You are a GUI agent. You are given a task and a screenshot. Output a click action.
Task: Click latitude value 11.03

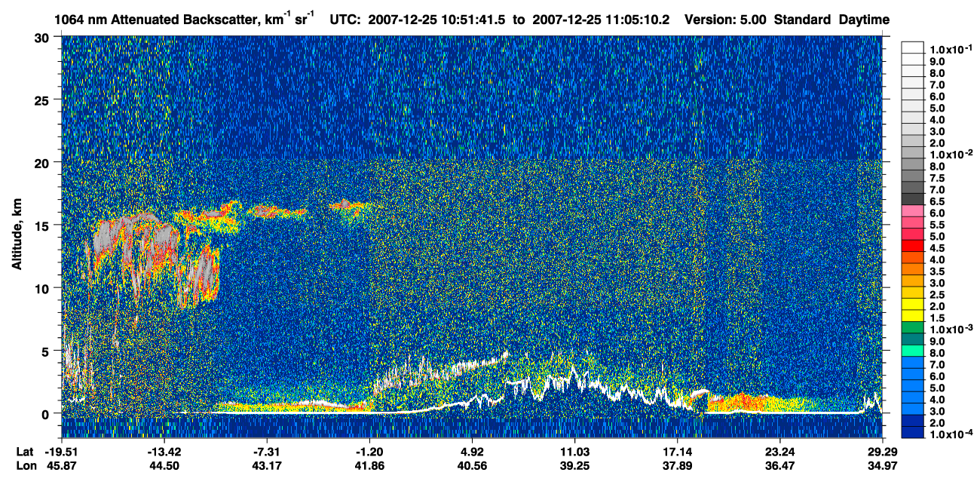574,451
